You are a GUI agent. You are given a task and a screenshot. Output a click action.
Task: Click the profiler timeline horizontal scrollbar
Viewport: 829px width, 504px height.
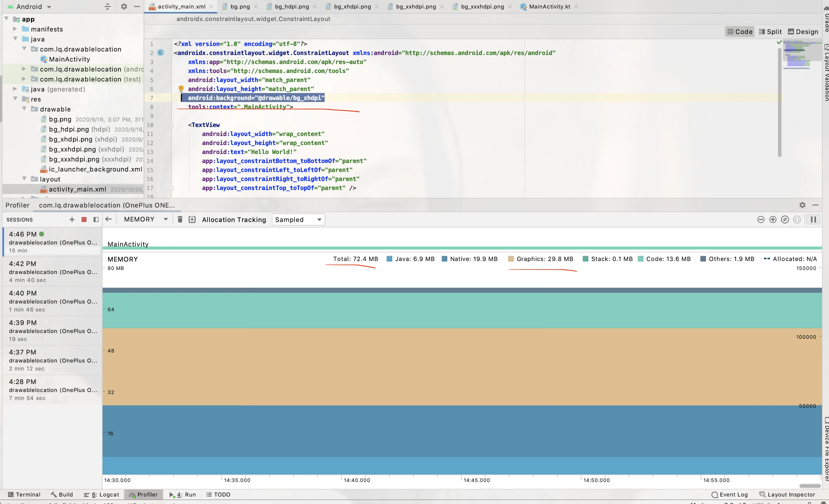[810, 486]
